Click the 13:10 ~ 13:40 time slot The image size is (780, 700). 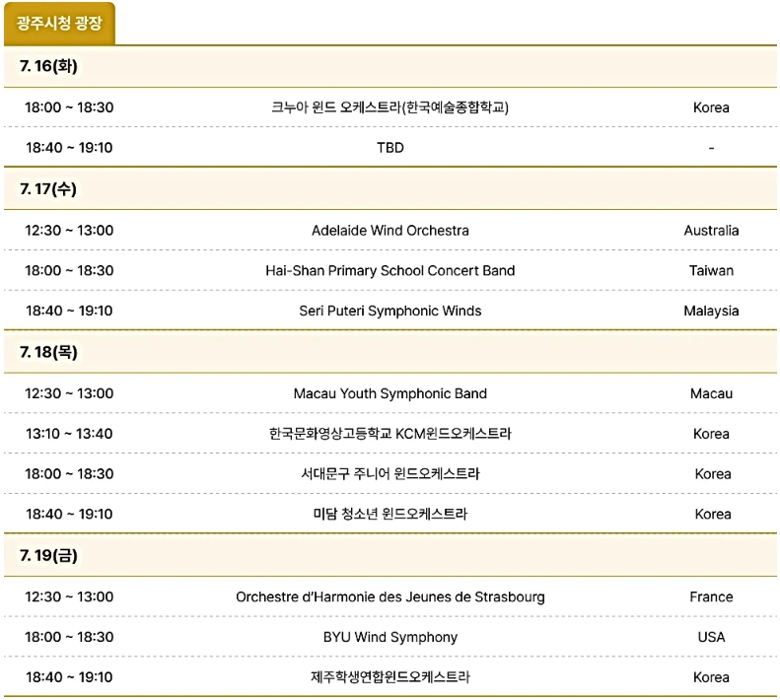69,434
